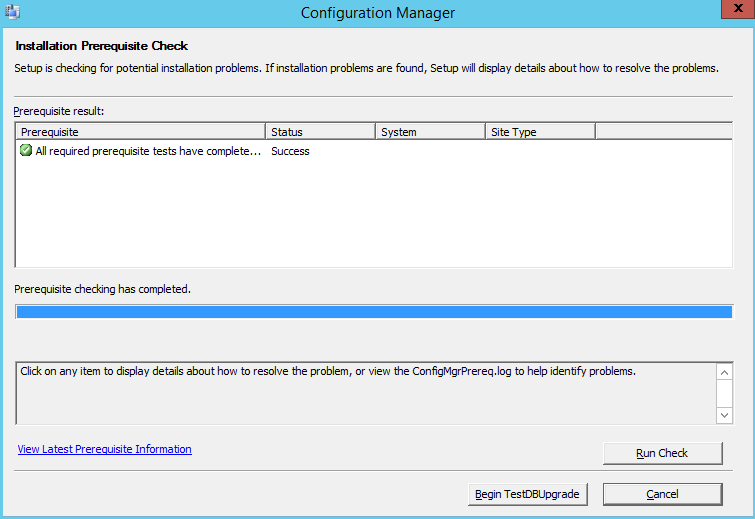Cancel the prerequisite check wizard
Viewport: 755px width, 519px height.
(x=662, y=494)
